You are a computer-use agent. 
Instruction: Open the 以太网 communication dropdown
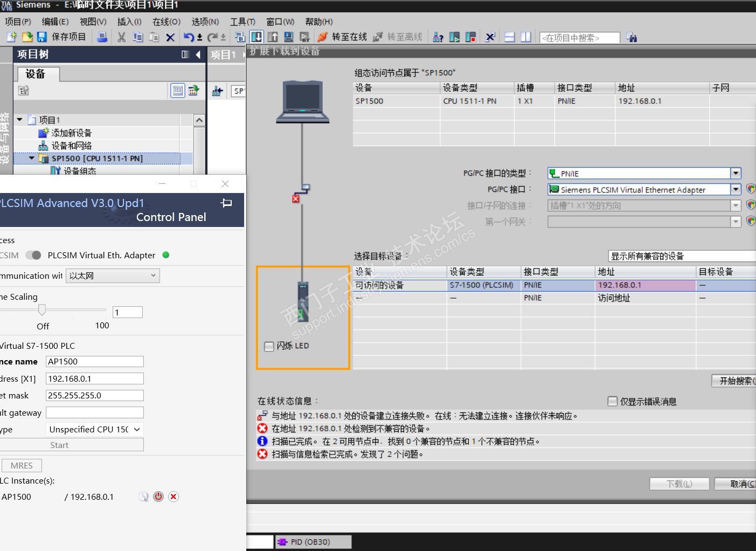point(113,275)
